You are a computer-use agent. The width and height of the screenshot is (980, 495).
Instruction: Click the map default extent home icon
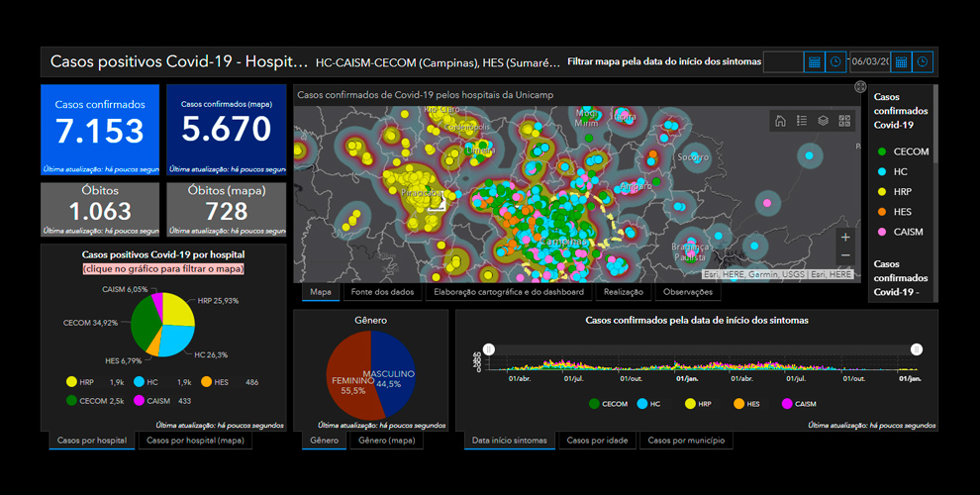point(780,121)
